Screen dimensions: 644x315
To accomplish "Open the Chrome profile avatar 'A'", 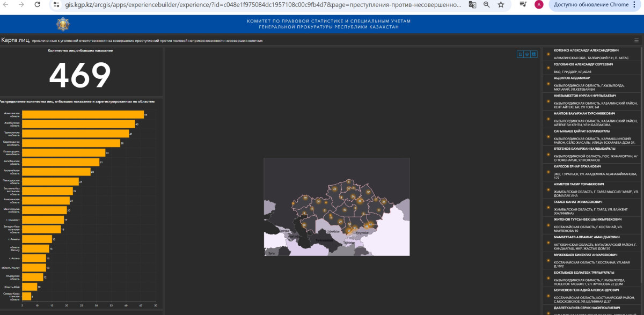I will coord(539,4).
